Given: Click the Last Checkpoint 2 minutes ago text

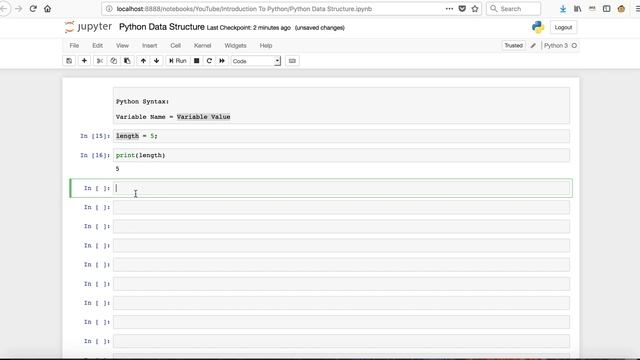Looking at the screenshot, I should click(x=249, y=28).
